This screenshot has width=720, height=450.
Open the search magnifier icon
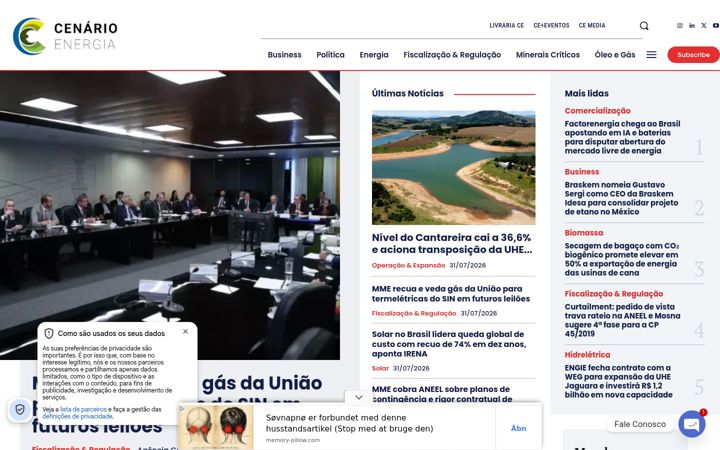(644, 26)
